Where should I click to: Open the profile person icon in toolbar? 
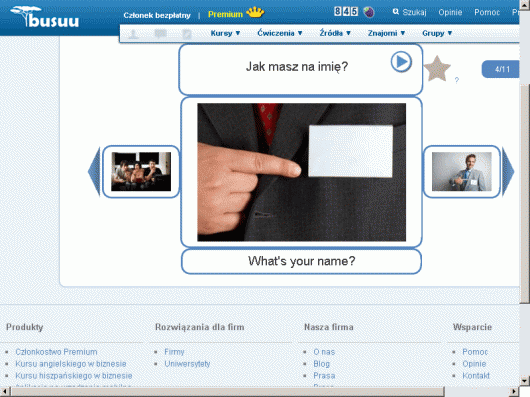pyautogui.click(x=134, y=34)
